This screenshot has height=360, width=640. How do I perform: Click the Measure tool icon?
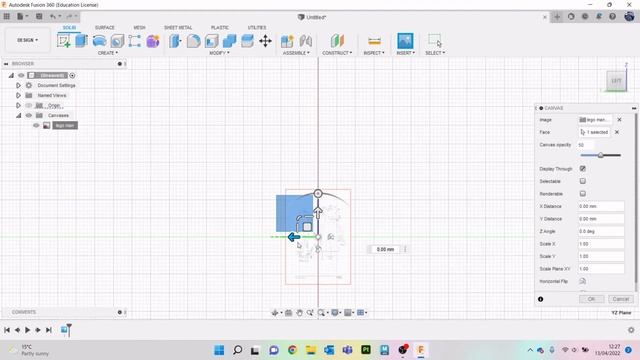pyautogui.click(x=374, y=41)
